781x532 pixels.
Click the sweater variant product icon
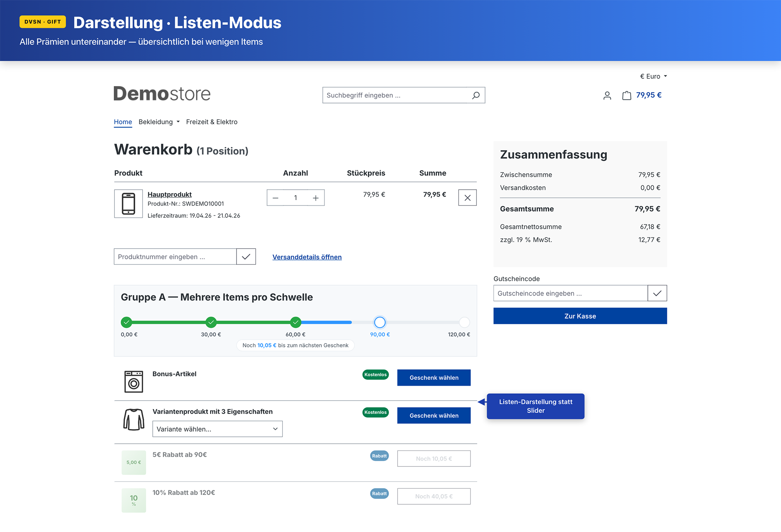(134, 420)
